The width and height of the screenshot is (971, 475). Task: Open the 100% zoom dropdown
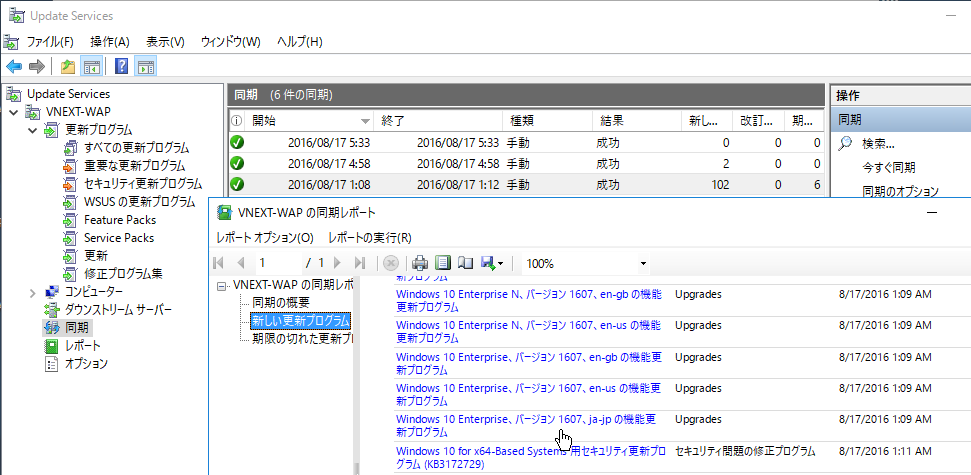[644, 264]
